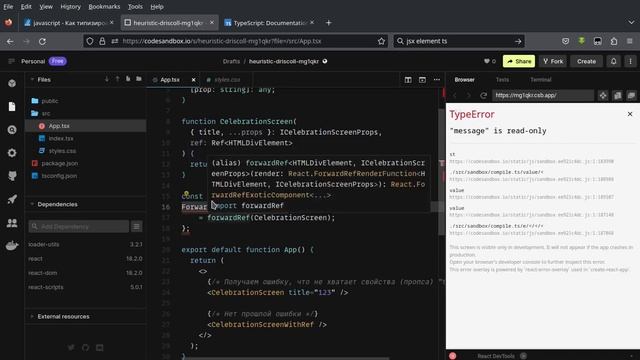The height and width of the screenshot is (360, 640).
Task: List all tabs dropdown arrow
Action: pos(631,23)
